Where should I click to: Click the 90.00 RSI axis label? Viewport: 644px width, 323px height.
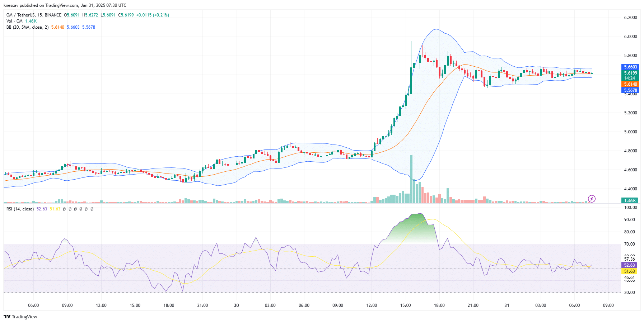coord(630,220)
